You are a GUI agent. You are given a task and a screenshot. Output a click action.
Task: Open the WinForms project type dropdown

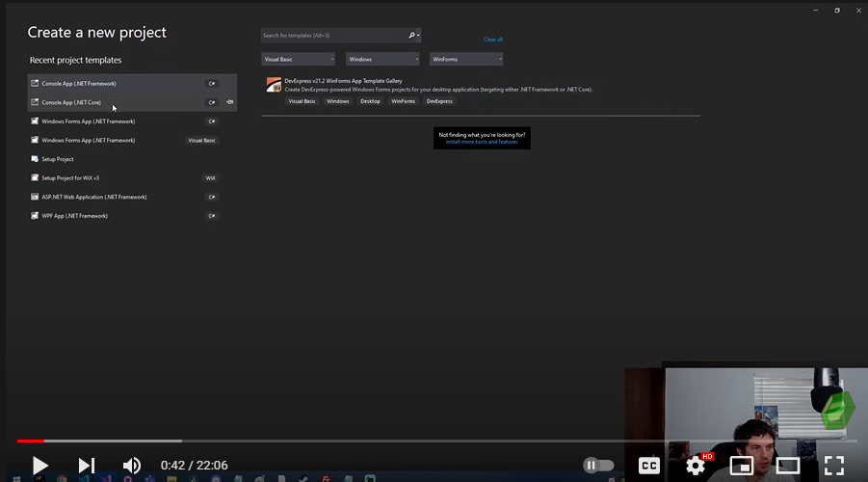point(466,59)
